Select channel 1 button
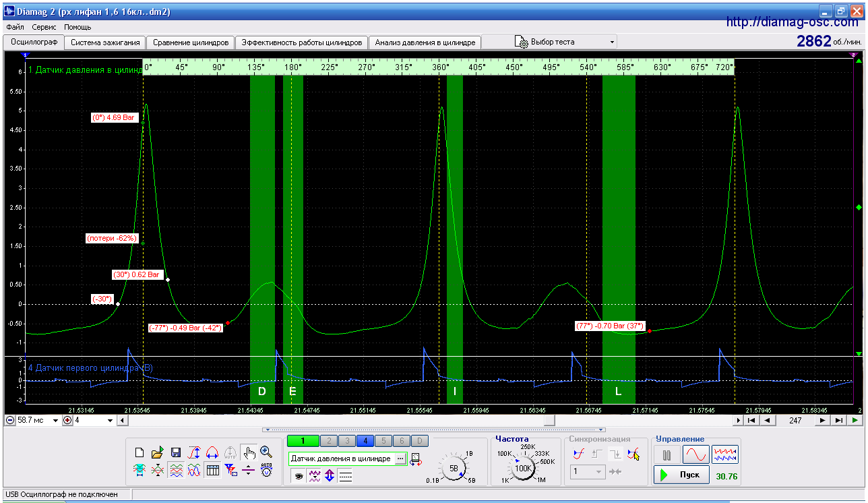The image size is (868, 503). click(x=303, y=441)
